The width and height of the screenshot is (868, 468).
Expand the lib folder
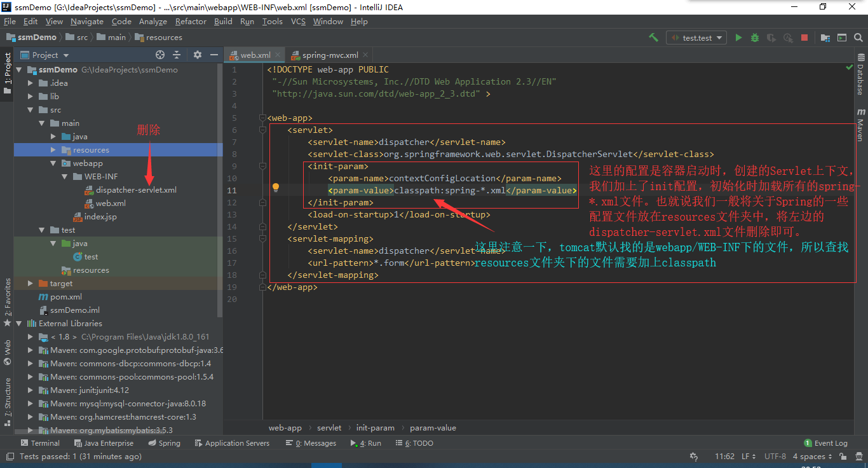(30, 97)
